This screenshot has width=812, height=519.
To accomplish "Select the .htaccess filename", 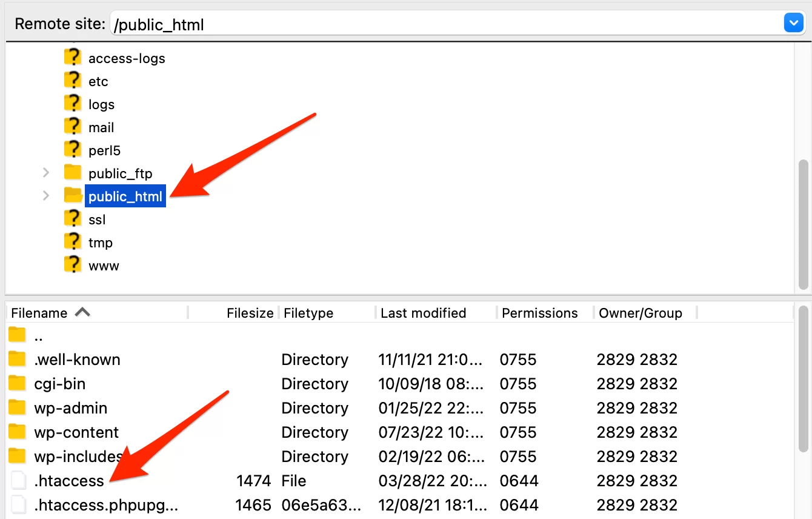I will click(x=69, y=481).
